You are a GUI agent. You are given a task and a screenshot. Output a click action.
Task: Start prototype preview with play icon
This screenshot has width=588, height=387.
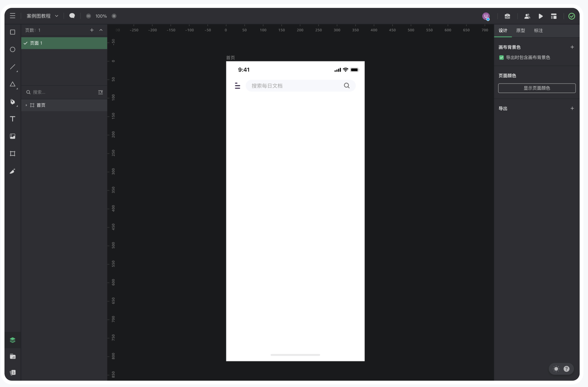point(541,16)
